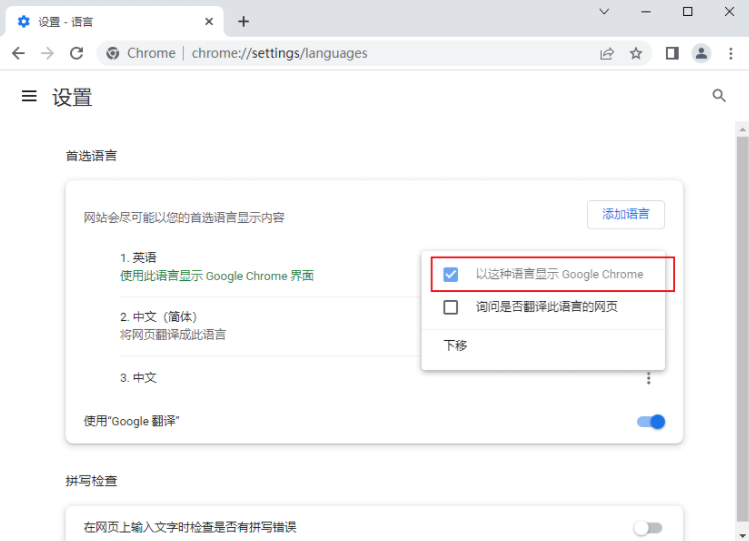The height and width of the screenshot is (541, 749).
Task: Open the user profile avatar
Action: pyautogui.click(x=701, y=53)
